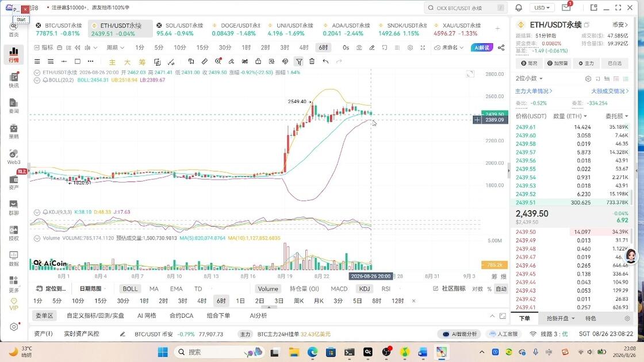The width and height of the screenshot is (644, 362).
Task: Click the 日期范围 date range button
Action: click(93, 289)
